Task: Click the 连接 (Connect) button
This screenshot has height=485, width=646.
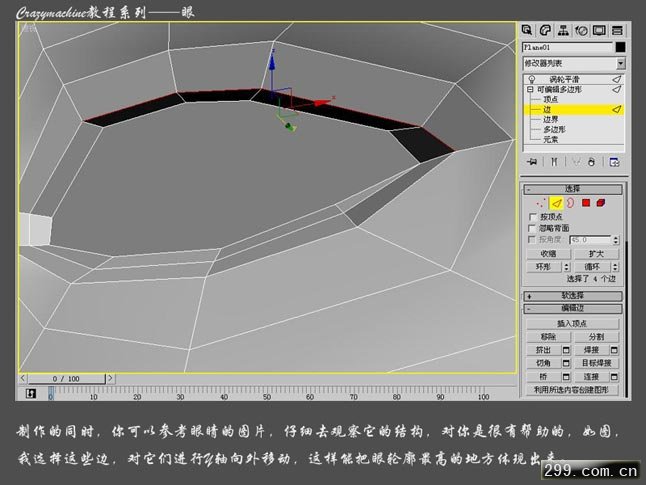Action: (592, 377)
